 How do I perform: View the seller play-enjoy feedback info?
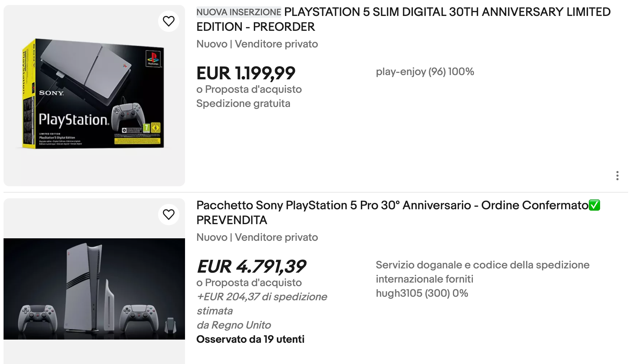(425, 72)
